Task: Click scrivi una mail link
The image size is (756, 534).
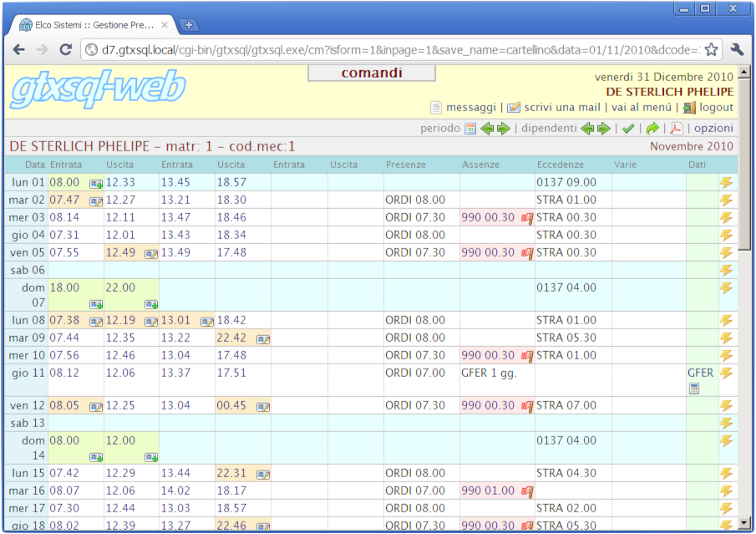Action: pos(562,107)
